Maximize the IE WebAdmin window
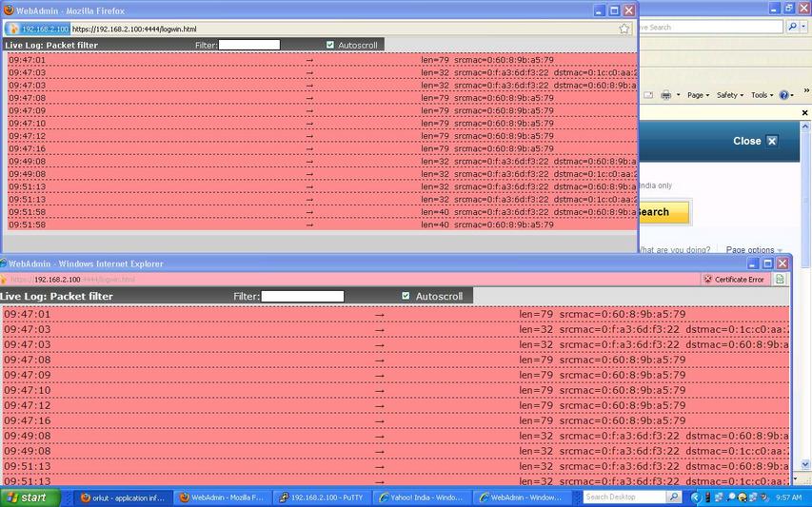The height and width of the screenshot is (507, 812). (x=767, y=263)
